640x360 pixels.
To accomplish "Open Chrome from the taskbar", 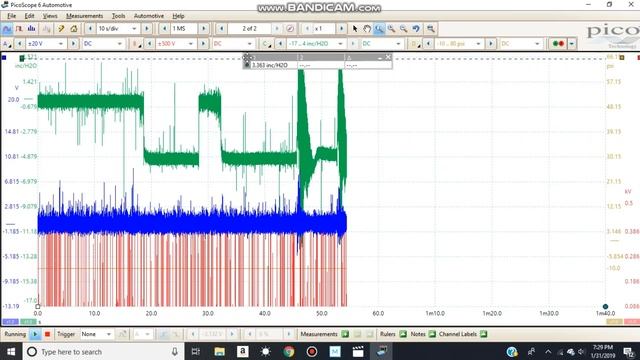I will (x=289, y=351).
